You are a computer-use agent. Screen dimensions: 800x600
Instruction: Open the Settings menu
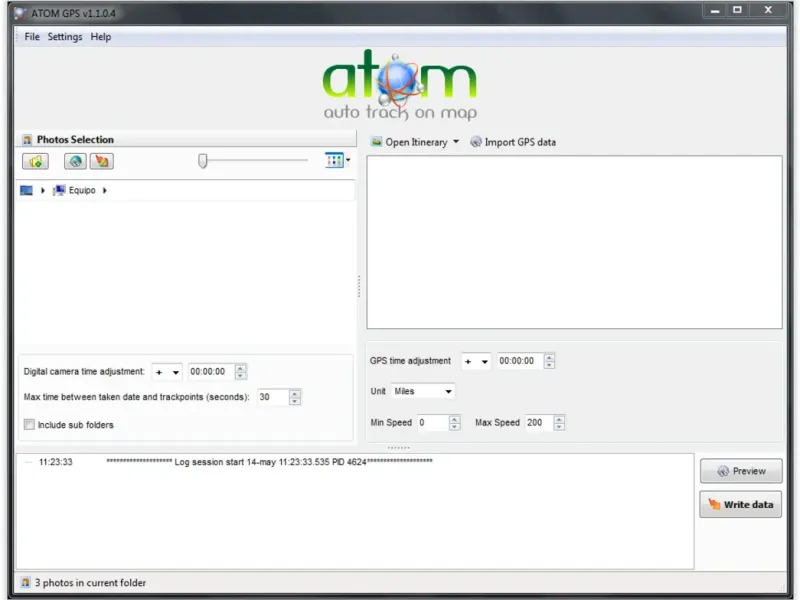tap(65, 37)
